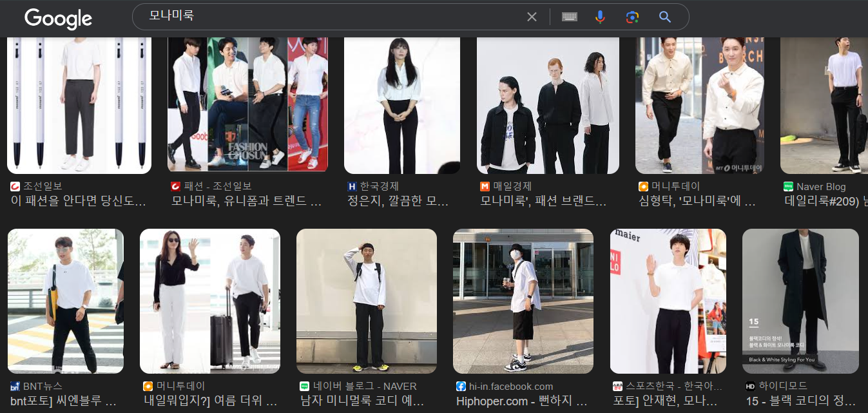Image resolution: width=868 pixels, height=413 pixels.
Task: Open the three models in black-white thumbnail
Action: tap(548, 105)
